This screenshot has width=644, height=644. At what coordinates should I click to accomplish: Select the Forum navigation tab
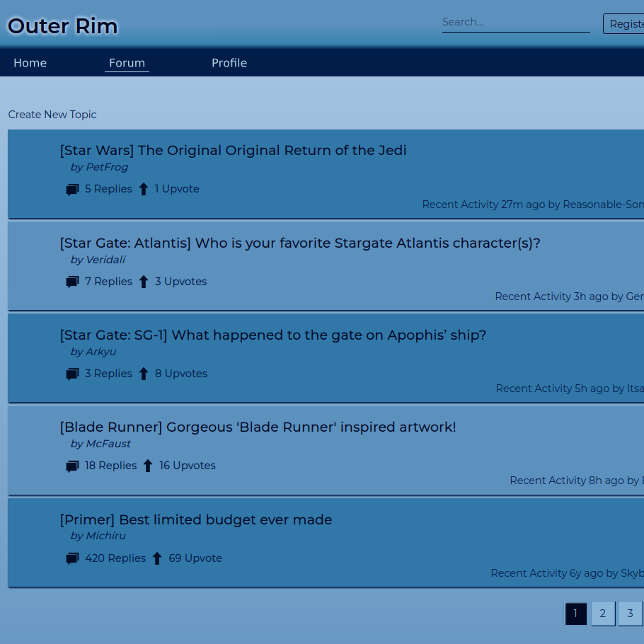(x=127, y=63)
